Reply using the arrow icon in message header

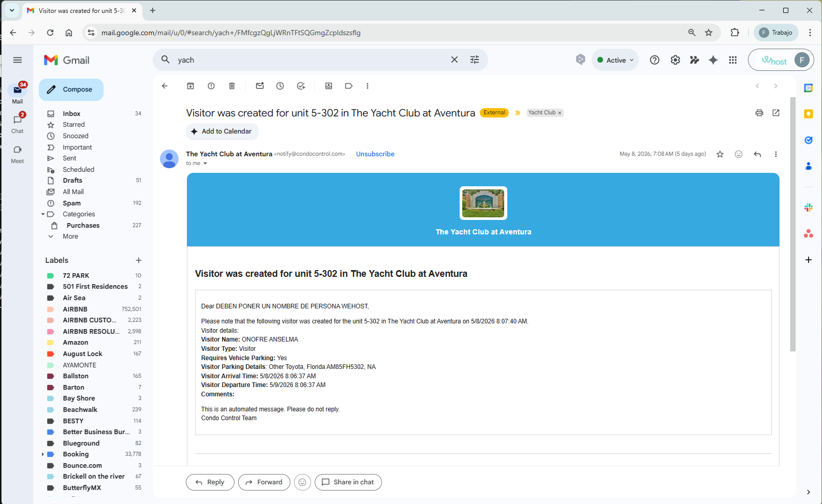click(757, 154)
